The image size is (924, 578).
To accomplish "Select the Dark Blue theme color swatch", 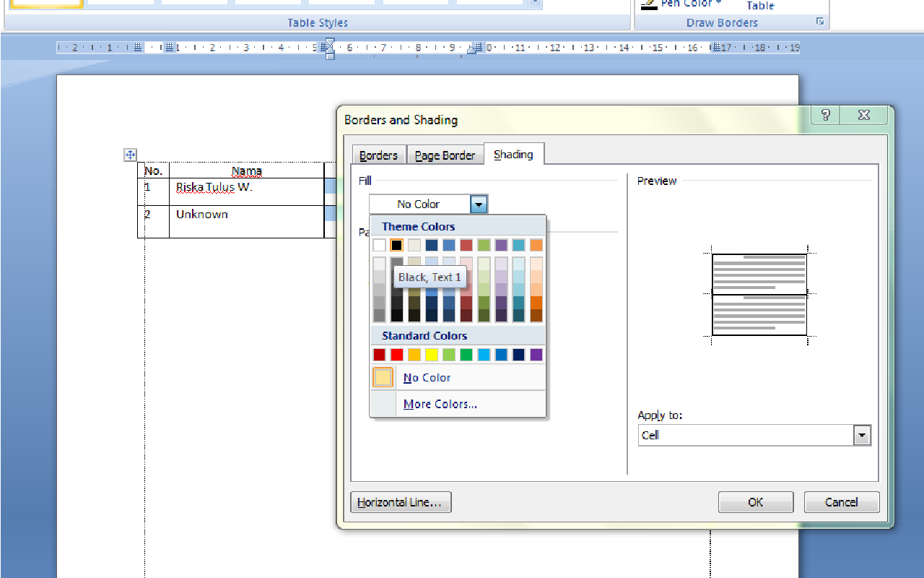I will [431, 245].
